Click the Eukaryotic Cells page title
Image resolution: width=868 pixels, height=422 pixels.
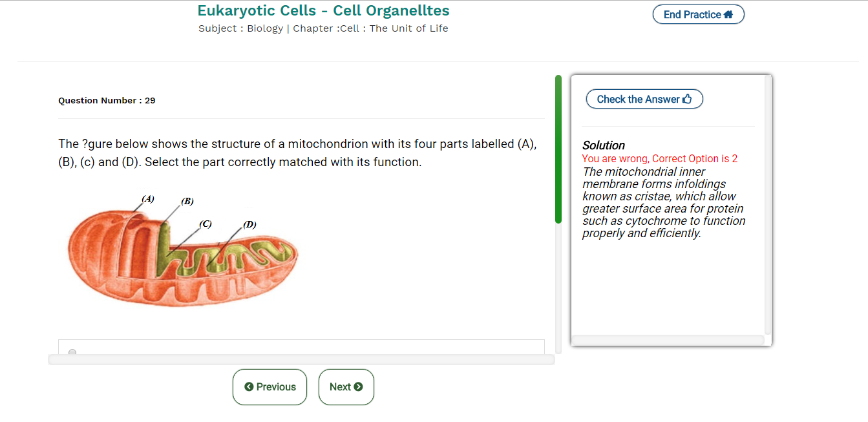click(x=323, y=11)
